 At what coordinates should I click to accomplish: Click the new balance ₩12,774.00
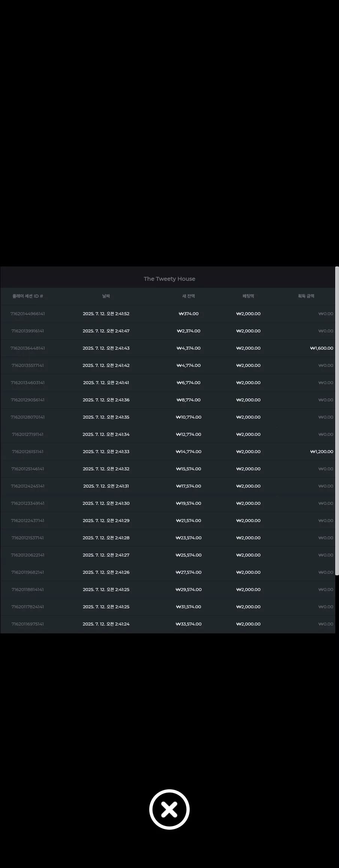click(189, 434)
